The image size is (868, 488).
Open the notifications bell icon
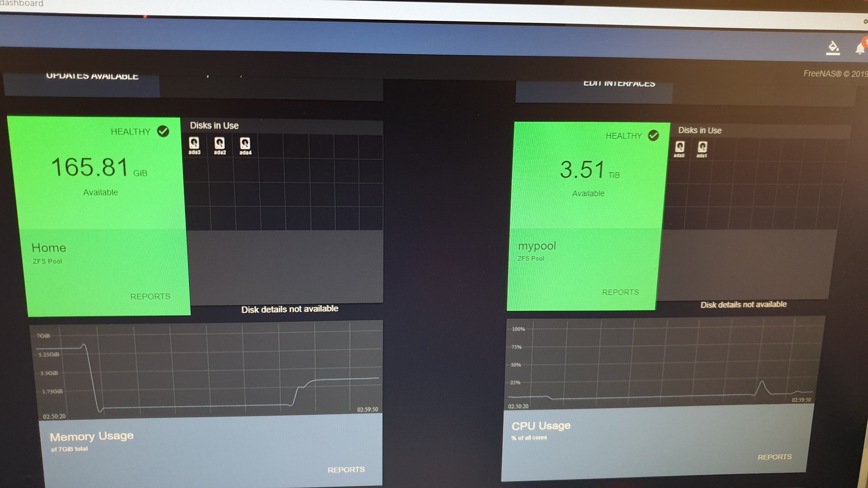860,48
